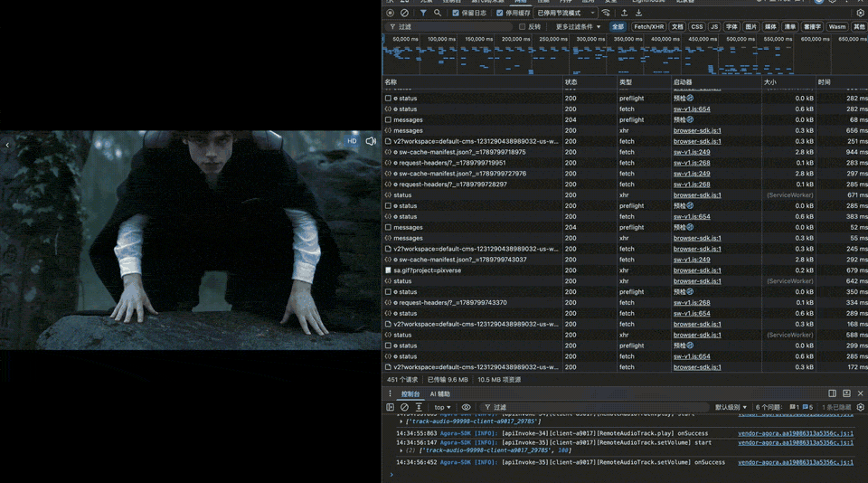Open sw-v1.js:268 link in request-headers 1789799719951 row
Image resolution: width=868 pixels, height=483 pixels.
click(692, 163)
